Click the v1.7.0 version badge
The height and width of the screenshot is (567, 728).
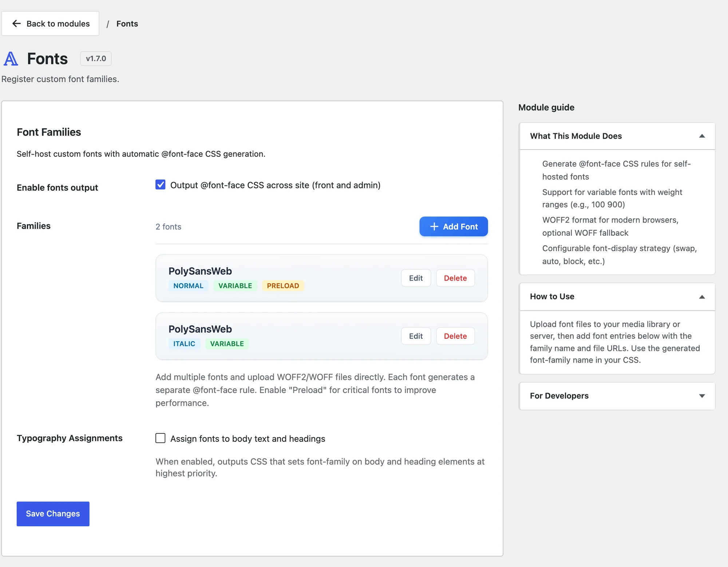(96, 59)
